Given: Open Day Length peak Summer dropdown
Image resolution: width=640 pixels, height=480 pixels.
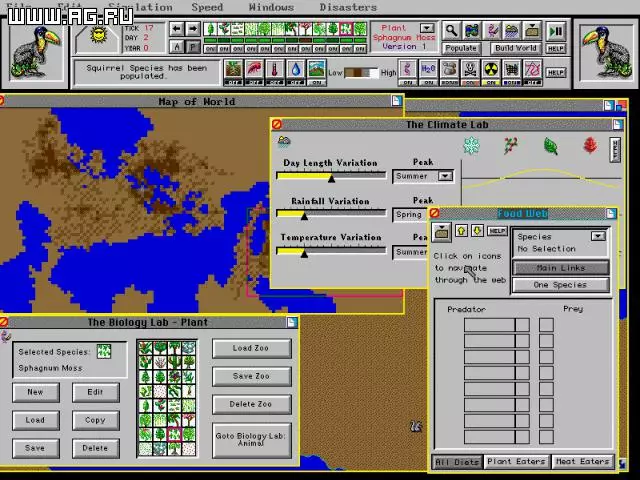Looking at the screenshot, I should click(x=446, y=176).
